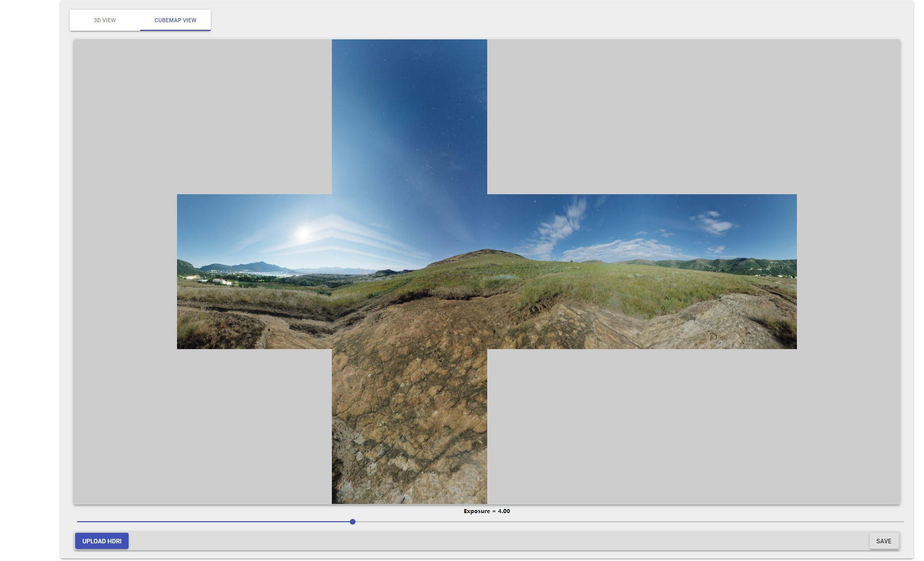Image resolution: width=924 pixels, height=561 pixels.
Task: Choose the cubemap face with wispy clouds
Action: [x=564, y=271]
